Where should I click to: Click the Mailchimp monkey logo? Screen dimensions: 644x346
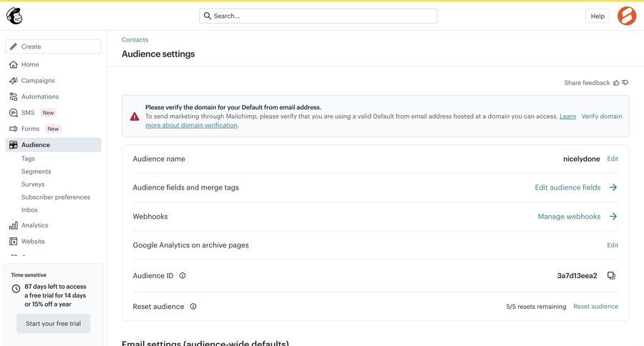coord(14,16)
